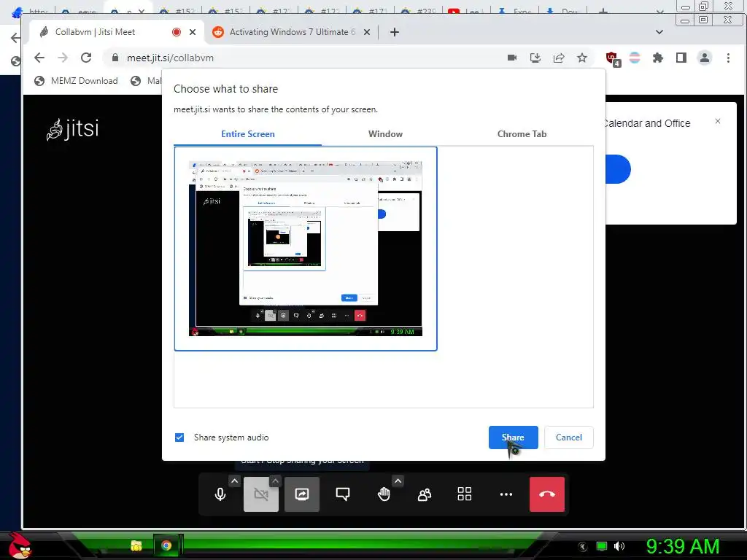Open the MEMZ Download bookmark
Viewport: 747px width, 560px height.
point(76,81)
